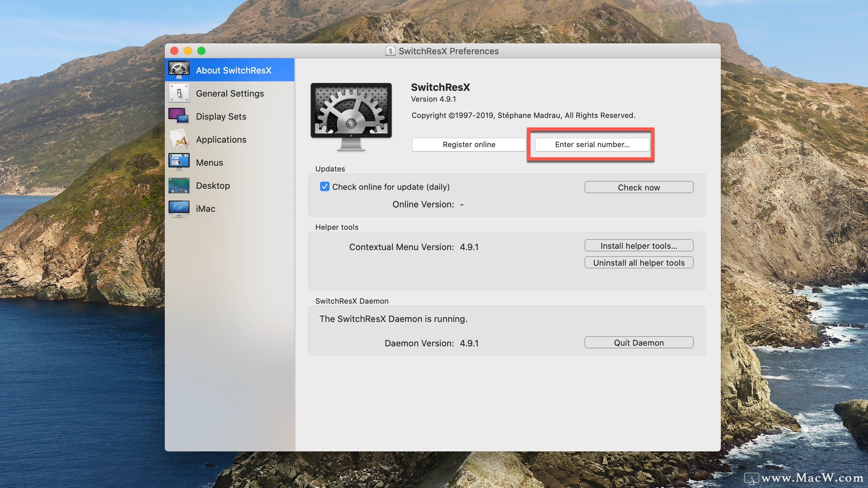This screenshot has width=868, height=488.
Task: Click Install helper tools
Action: click(638, 245)
